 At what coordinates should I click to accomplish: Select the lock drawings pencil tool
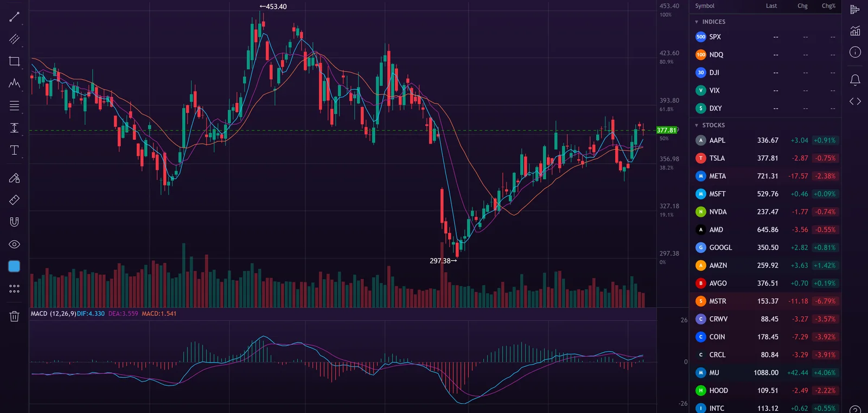[14, 178]
